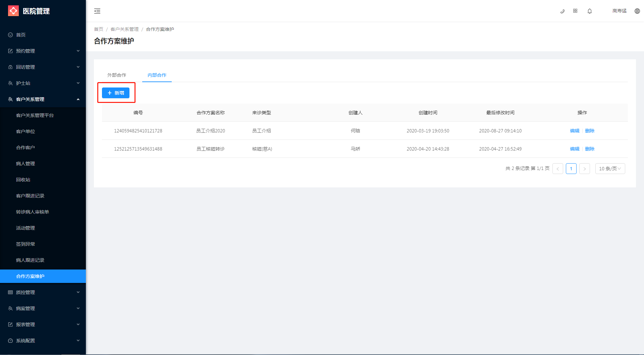Click the ID cell 1240594825410121728
This screenshot has height=355, width=644.
138,131
